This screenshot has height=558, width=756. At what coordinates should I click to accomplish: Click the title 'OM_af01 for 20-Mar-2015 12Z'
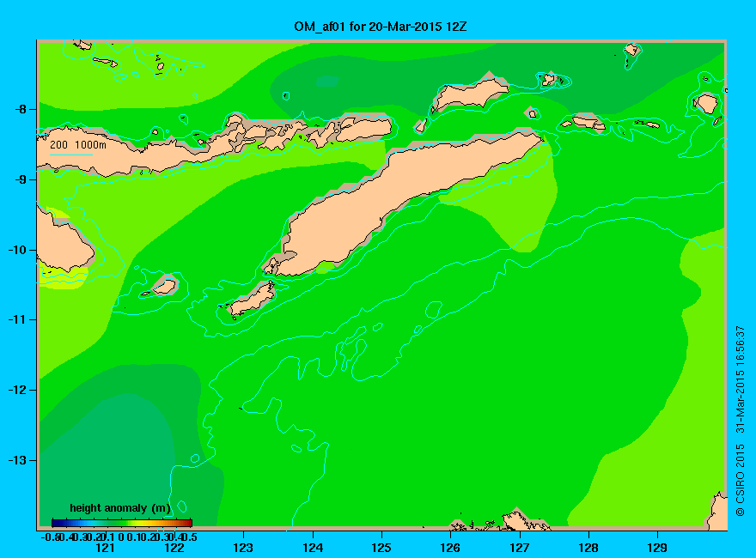point(381,27)
